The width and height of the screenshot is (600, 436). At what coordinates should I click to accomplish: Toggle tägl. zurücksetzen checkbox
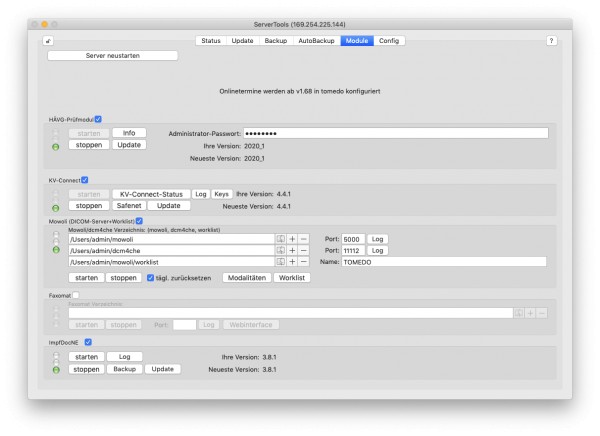[150, 278]
